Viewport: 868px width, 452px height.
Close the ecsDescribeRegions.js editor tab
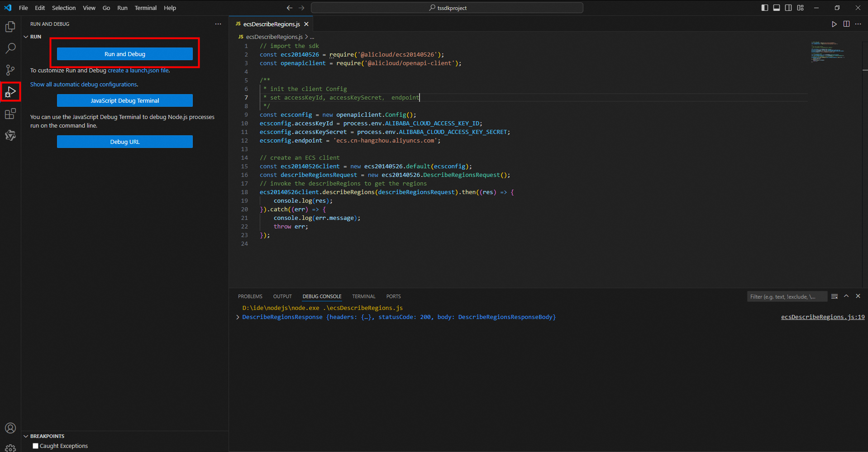(x=306, y=24)
